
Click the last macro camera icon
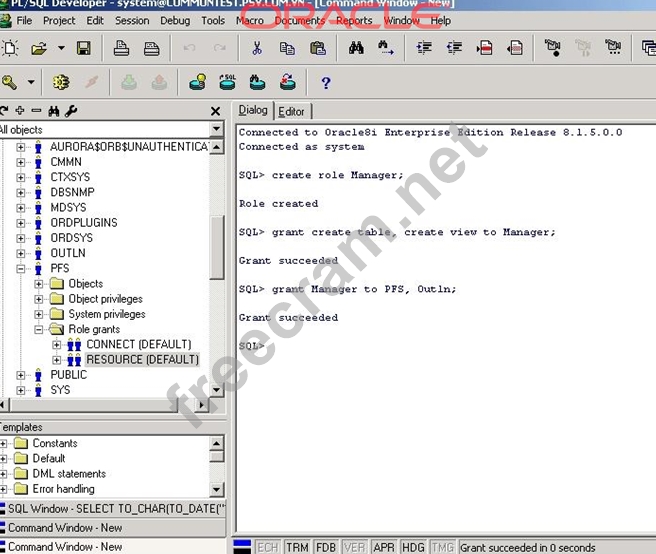click(x=613, y=47)
